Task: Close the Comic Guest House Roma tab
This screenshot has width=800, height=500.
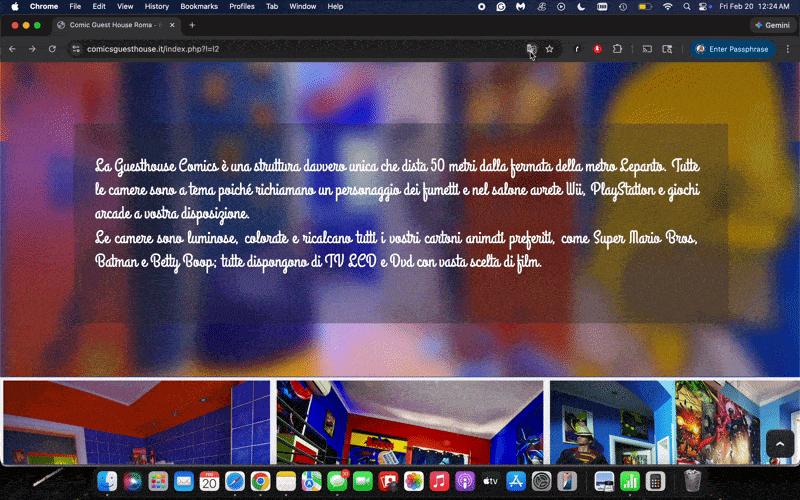Action: tap(172, 25)
